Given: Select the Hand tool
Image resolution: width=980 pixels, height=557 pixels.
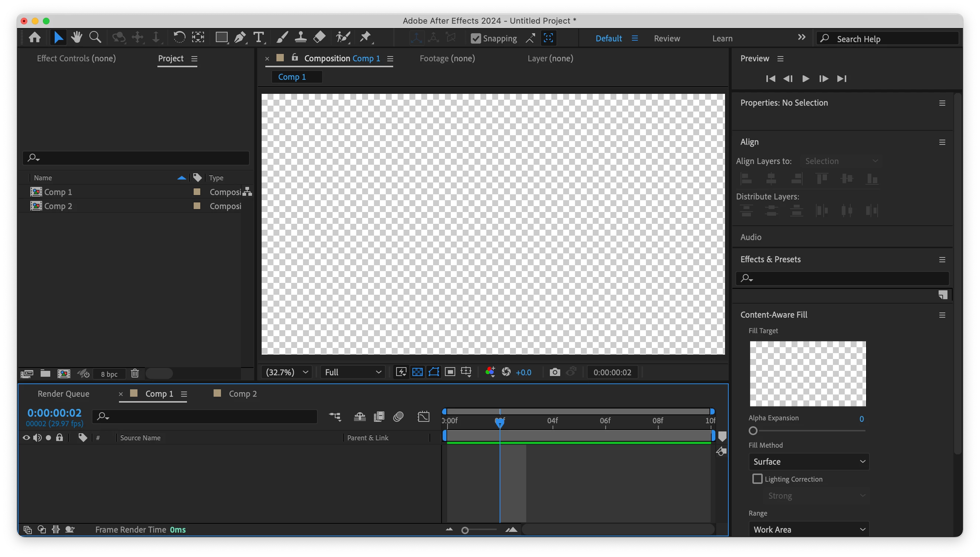Looking at the screenshot, I should [76, 38].
